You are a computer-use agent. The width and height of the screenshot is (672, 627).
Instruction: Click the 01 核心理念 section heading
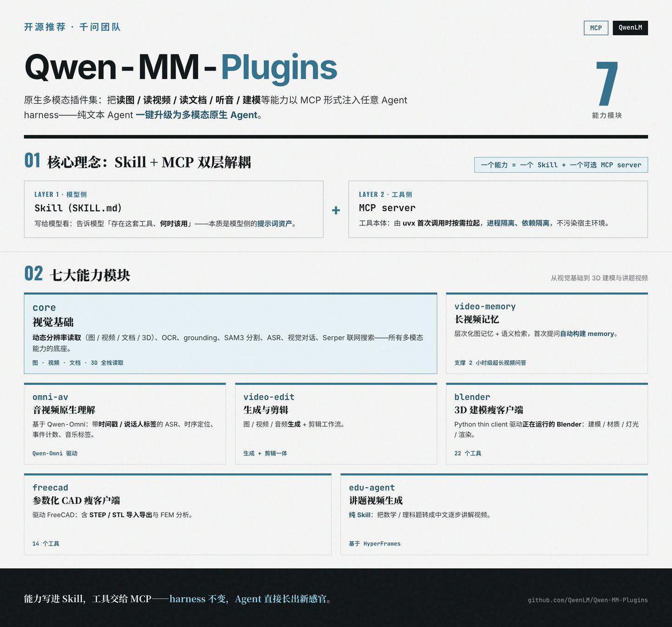pos(137,161)
